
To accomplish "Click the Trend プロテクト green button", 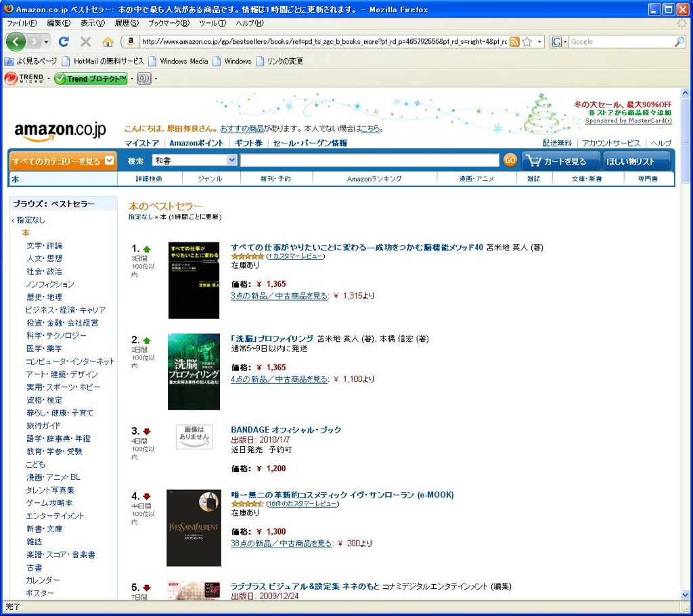I will point(91,79).
